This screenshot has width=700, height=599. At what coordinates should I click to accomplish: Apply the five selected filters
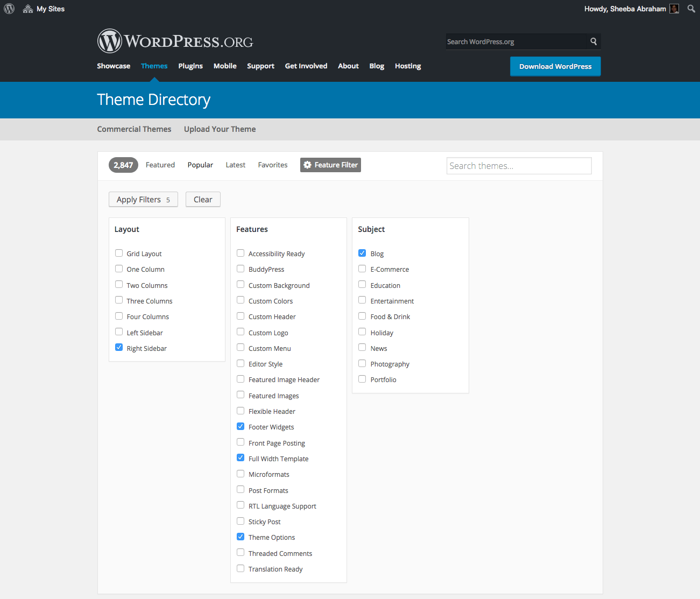143,199
